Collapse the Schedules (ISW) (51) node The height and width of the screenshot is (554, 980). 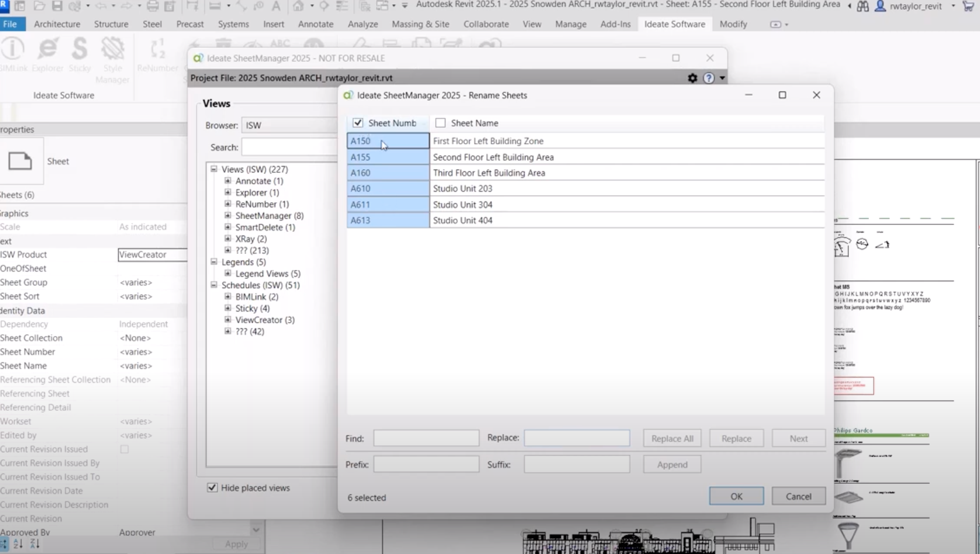coord(214,285)
